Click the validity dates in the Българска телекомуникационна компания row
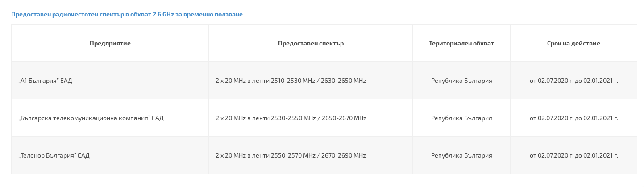This screenshot has height=187, width=644. pos(573,118)
